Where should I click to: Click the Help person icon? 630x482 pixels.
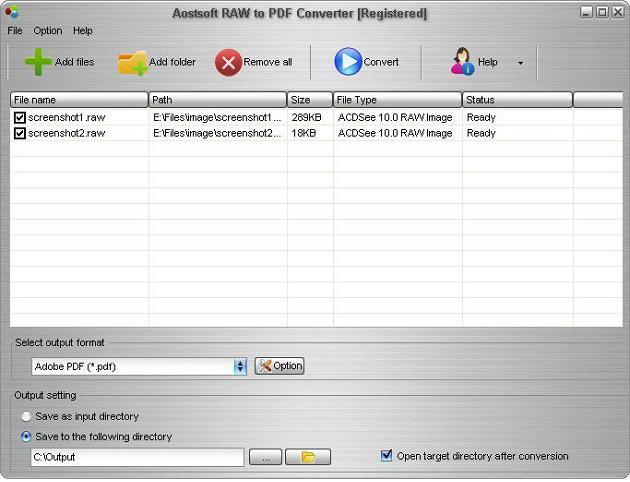462,61
